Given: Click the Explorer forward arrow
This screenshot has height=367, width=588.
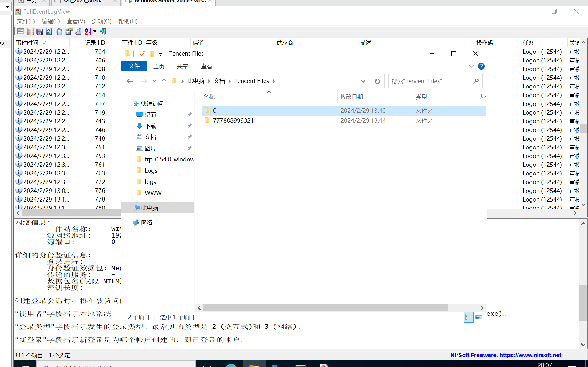Looking at the screenshot, I should point(144,81).
